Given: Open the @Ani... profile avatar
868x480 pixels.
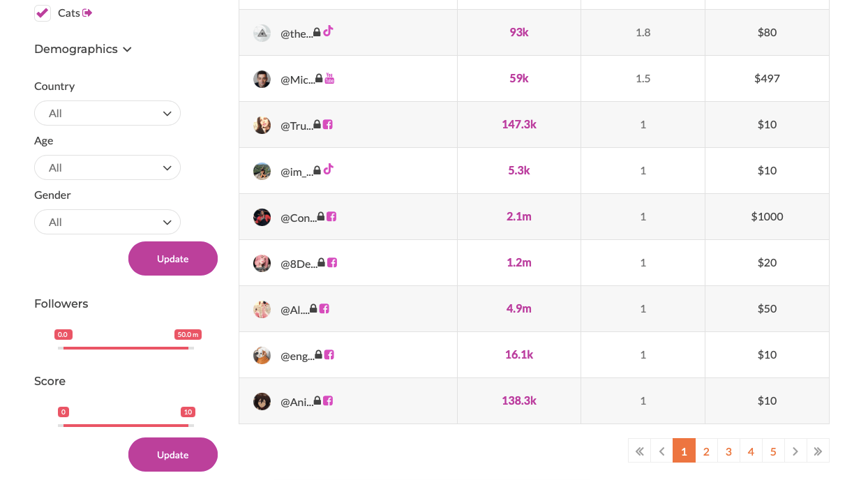Looking at the screenshot, I should tap(262, 401).
